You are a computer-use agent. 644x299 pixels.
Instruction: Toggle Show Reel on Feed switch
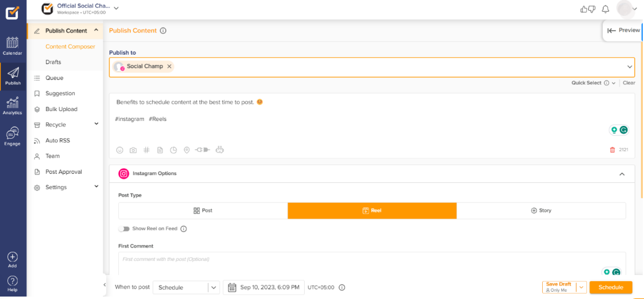[125, 229]
